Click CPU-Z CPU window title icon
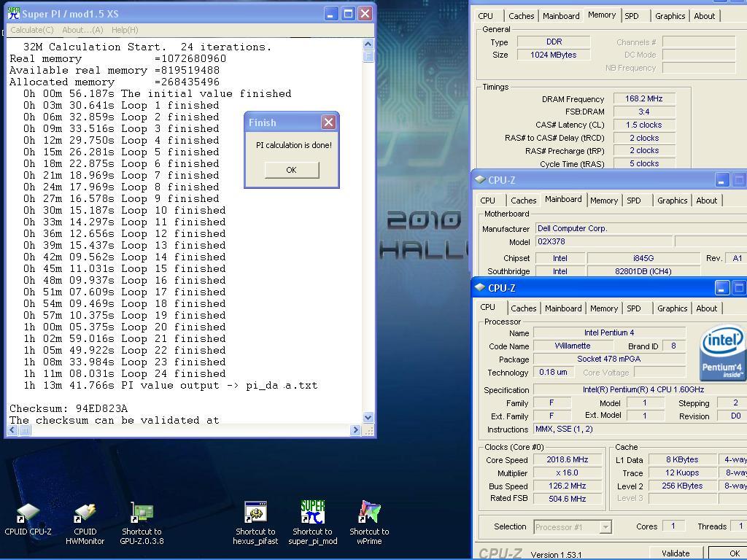Screen dimensions: 747x560 (x=480, y=287)
